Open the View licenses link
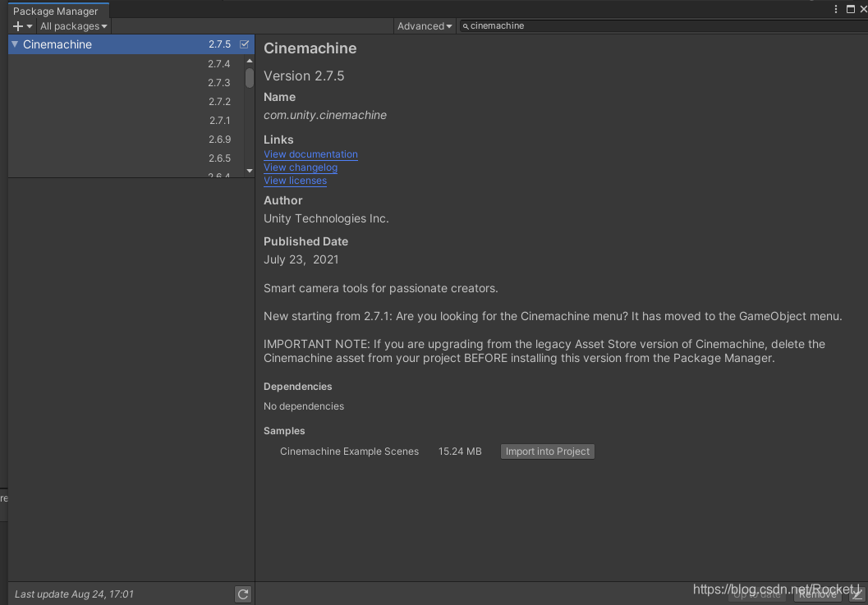The height and width of the screenshot is (605, 868). click(x=295, y=181)
